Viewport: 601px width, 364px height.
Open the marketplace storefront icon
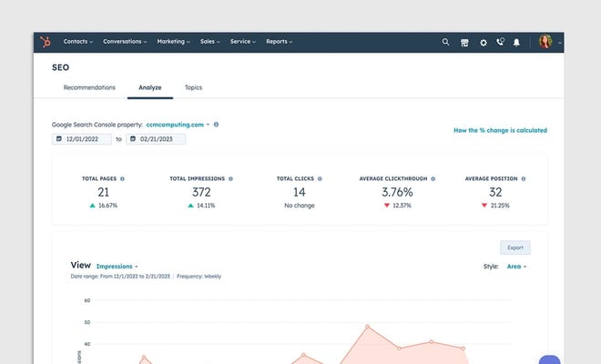(464, 43)
